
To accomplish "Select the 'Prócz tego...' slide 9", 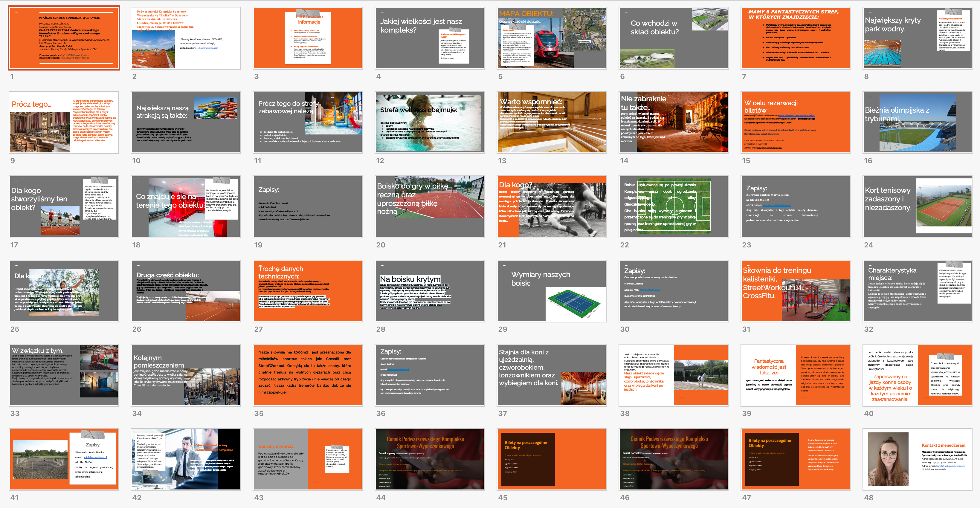I will [64, 122].
